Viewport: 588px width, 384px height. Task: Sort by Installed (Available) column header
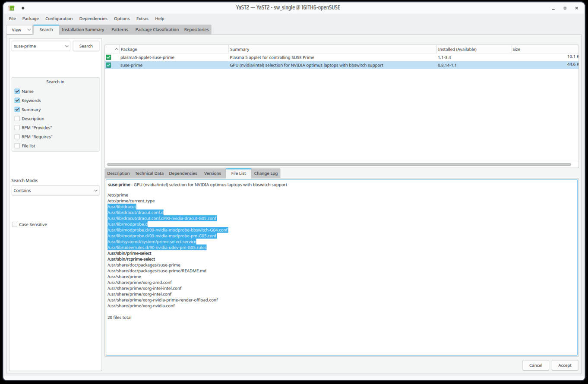tap(474, 49)
